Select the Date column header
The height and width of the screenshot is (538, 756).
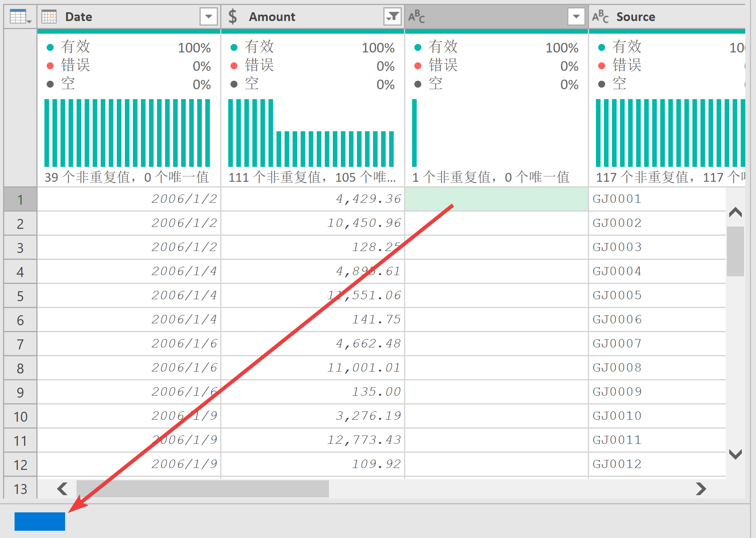coord(79,17)
